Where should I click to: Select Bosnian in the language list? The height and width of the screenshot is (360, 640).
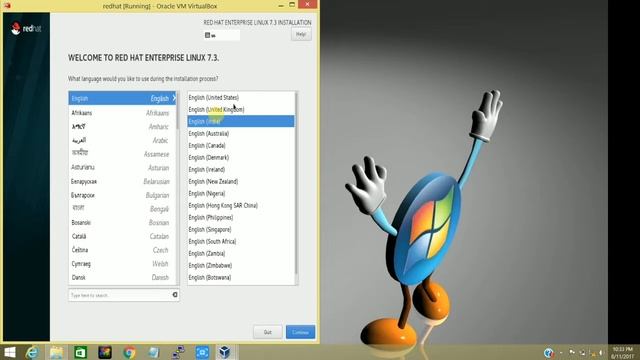pyautogui.click(x=122, y=222)
